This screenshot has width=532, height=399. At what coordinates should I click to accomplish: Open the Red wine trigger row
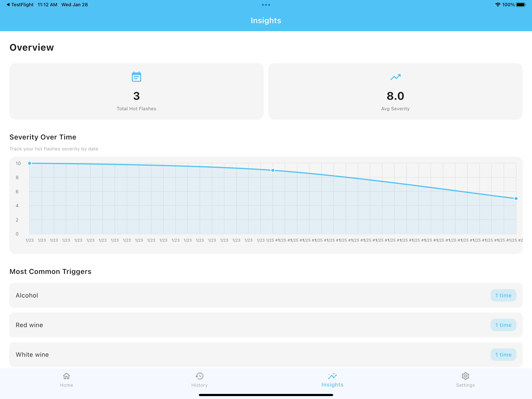coord(266,325)
